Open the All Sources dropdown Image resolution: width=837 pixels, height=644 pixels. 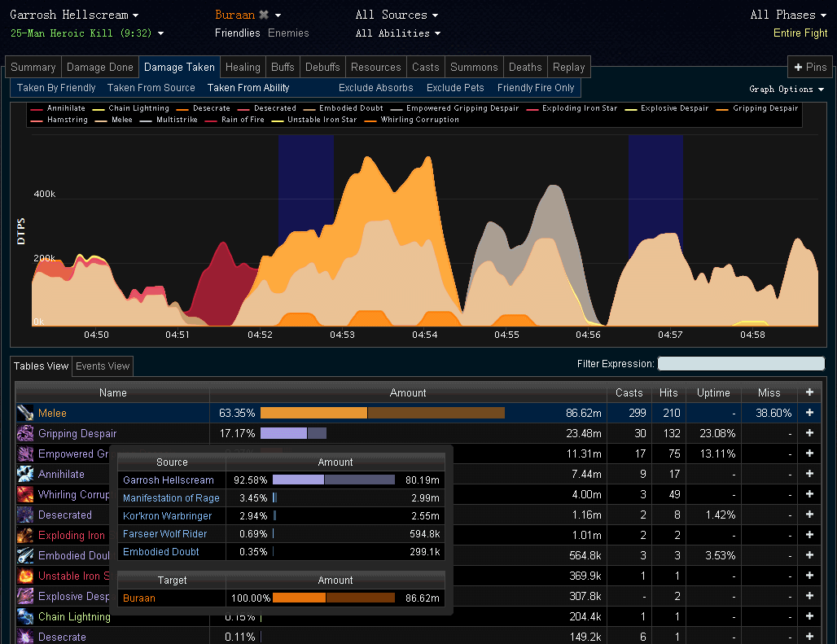point(397,15)
